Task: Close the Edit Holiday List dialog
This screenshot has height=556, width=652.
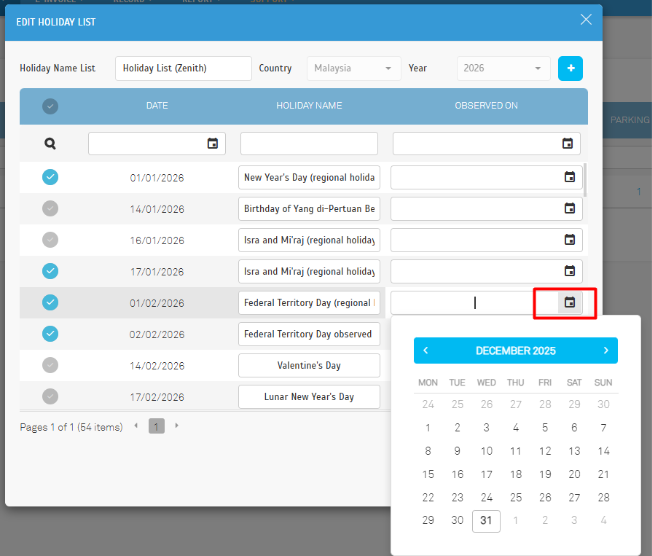Action: point(586,20)
